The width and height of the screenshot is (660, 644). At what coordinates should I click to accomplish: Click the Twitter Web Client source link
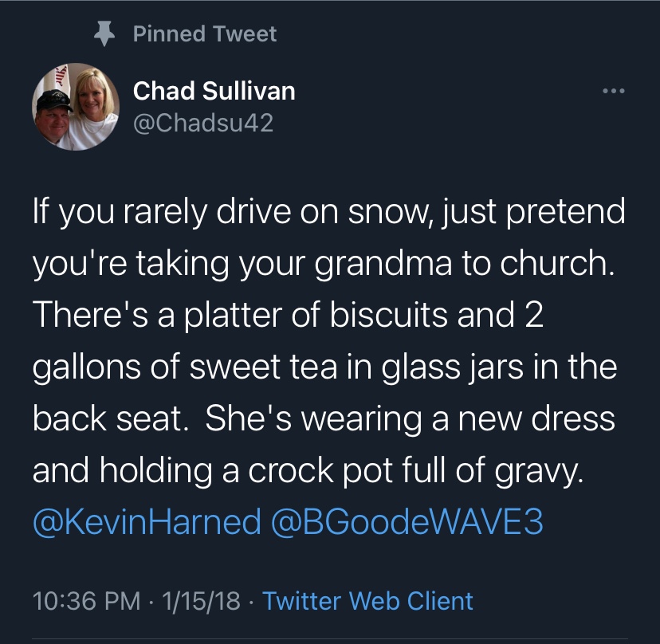click(x=367, y=600)
